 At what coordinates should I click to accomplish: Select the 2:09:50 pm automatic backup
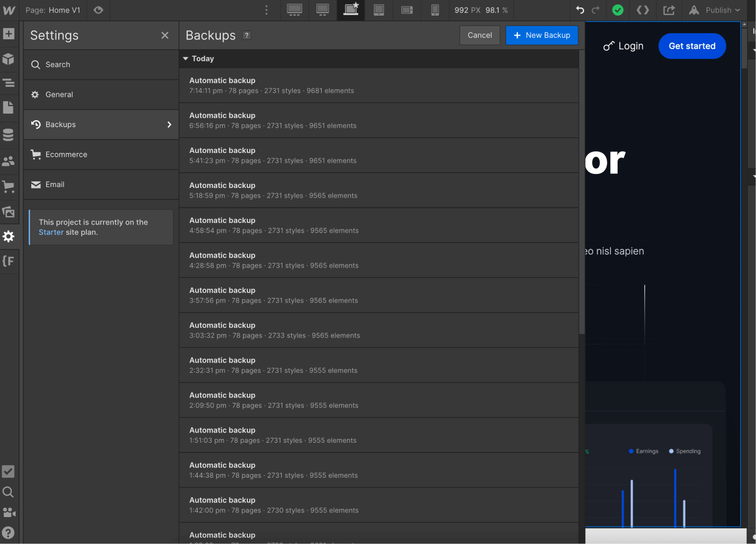[x=379, y=401]
